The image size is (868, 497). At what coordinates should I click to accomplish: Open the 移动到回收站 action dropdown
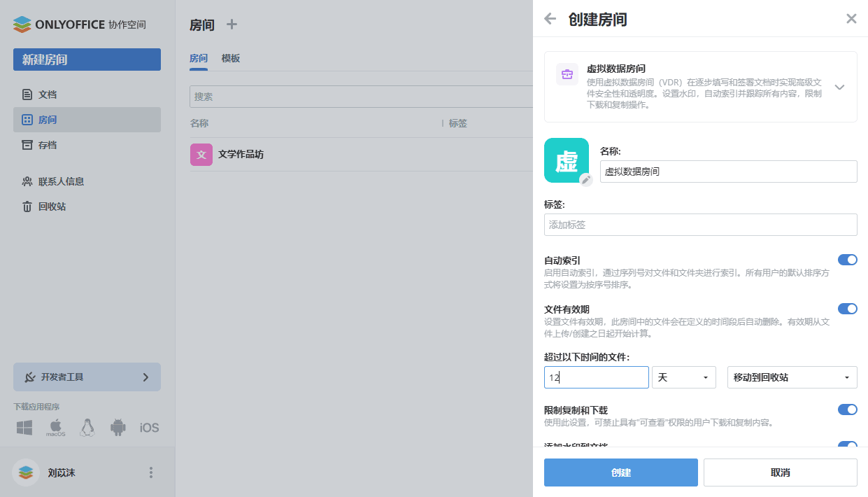coord(792,377)
